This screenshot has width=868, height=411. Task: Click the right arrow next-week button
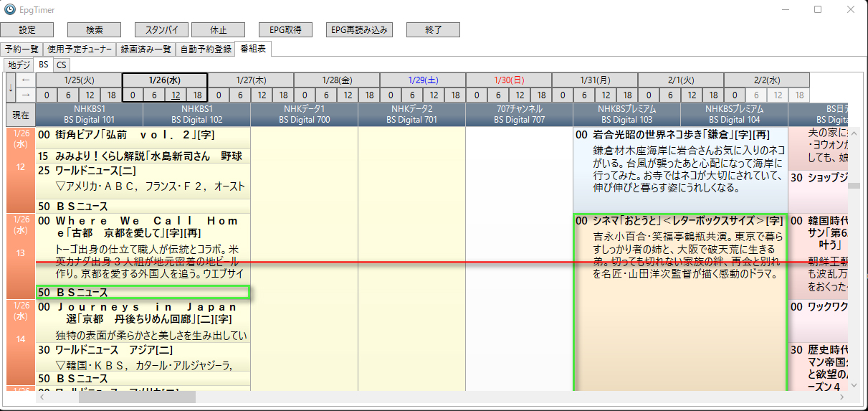25,95
